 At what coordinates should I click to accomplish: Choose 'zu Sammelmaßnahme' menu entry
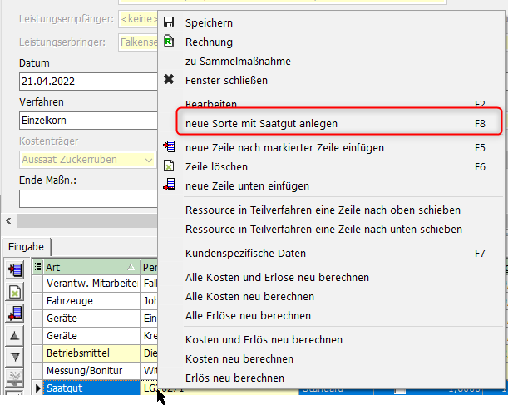(238, 61)
